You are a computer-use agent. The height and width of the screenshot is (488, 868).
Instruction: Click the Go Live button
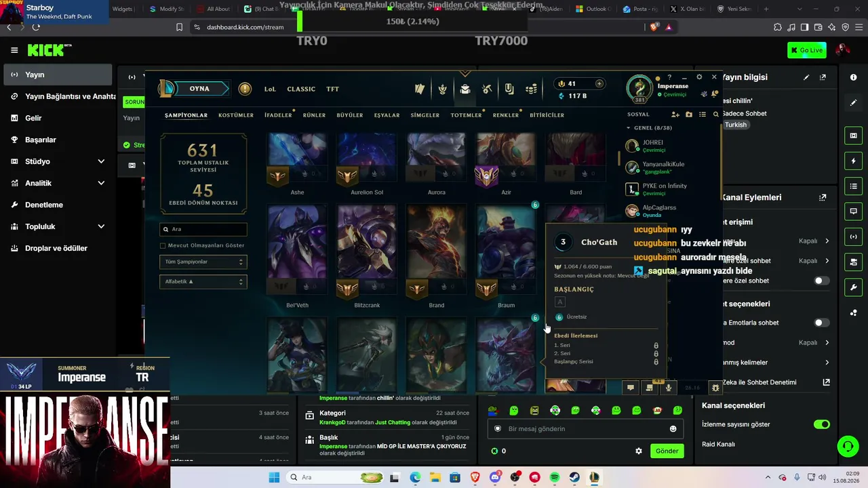(806, 50)
